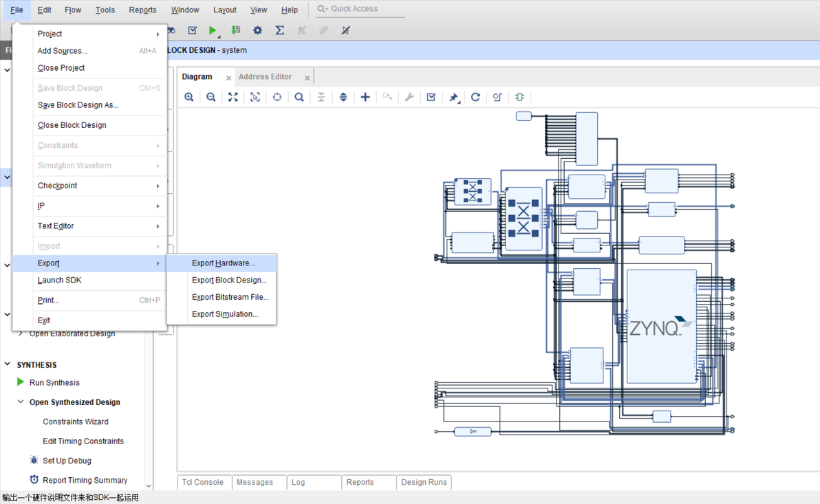Expand the Checkpoint submenu arrow

pyautogui.click(x=158, y=186)
